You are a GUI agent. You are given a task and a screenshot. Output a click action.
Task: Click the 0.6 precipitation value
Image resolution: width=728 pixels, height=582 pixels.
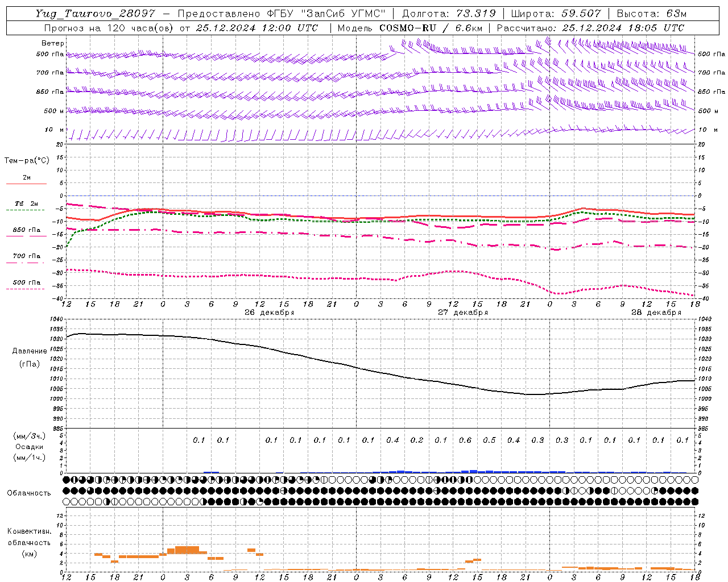[x=465, y=440]
